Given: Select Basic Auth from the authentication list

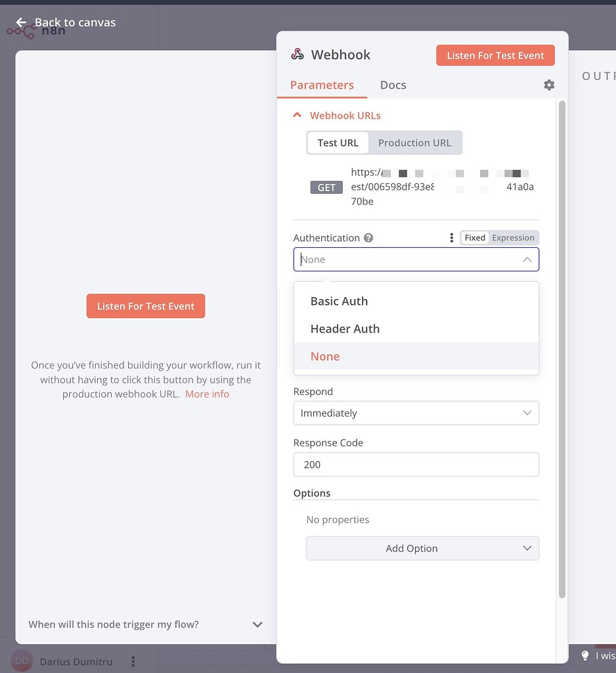Looking at the screenshot, I should (x=339, y=301).
